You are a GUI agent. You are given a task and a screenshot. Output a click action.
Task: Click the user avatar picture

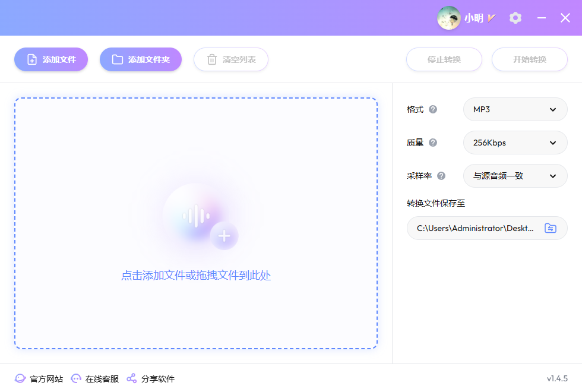449,18
